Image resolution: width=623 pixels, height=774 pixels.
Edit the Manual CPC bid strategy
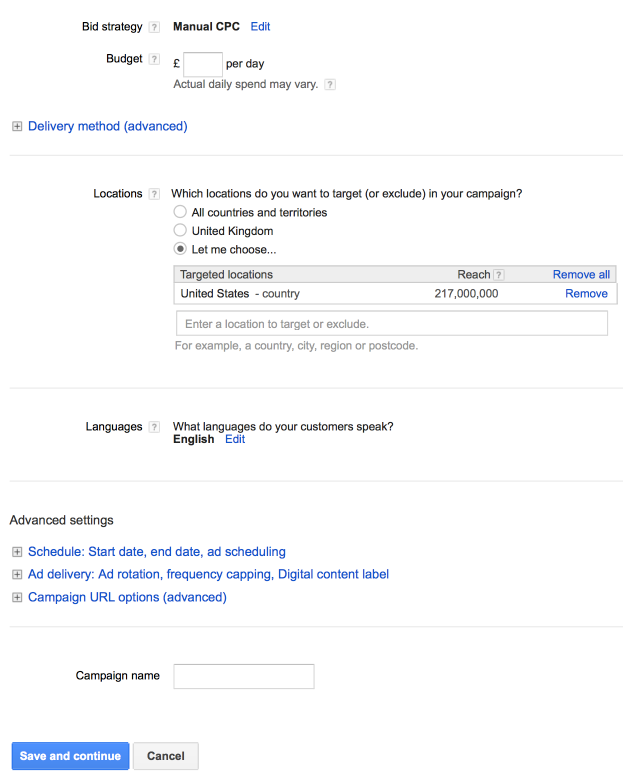pos(260,27)
